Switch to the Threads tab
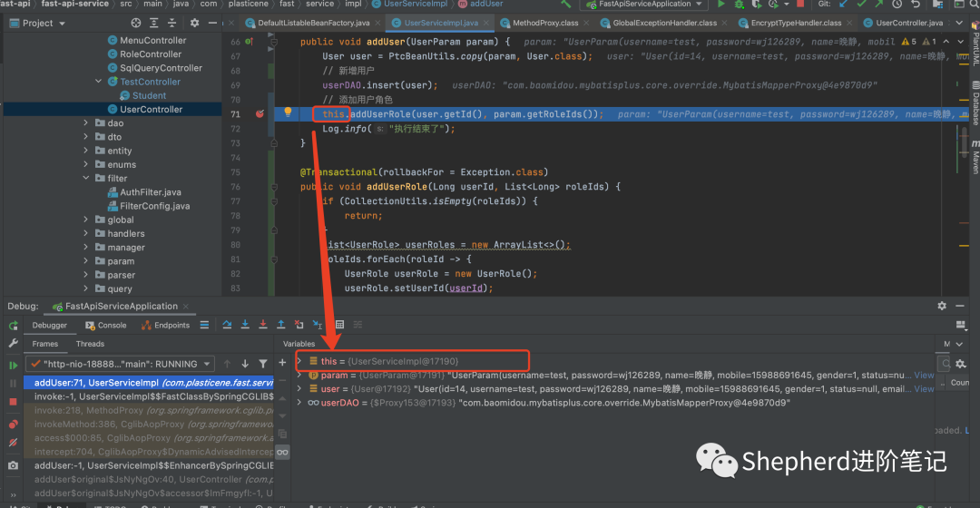Image resolution: width=980 pixels, height=508 pixels. (x=90, y=344)
